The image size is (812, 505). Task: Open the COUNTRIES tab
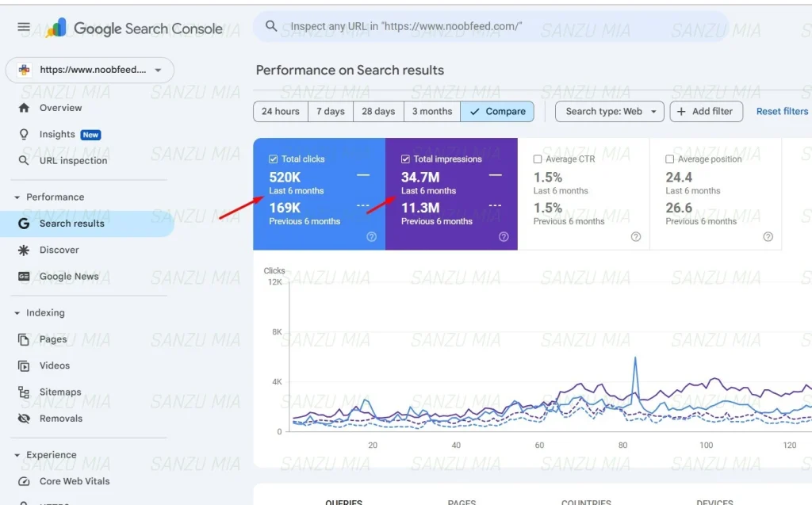(x=587, y=500)
